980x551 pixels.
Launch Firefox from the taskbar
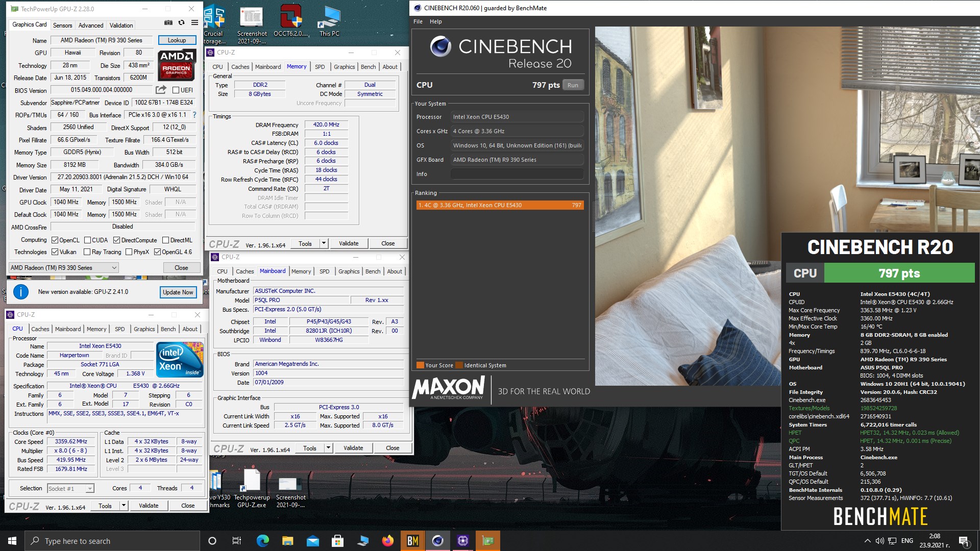[x=387, y=541]
